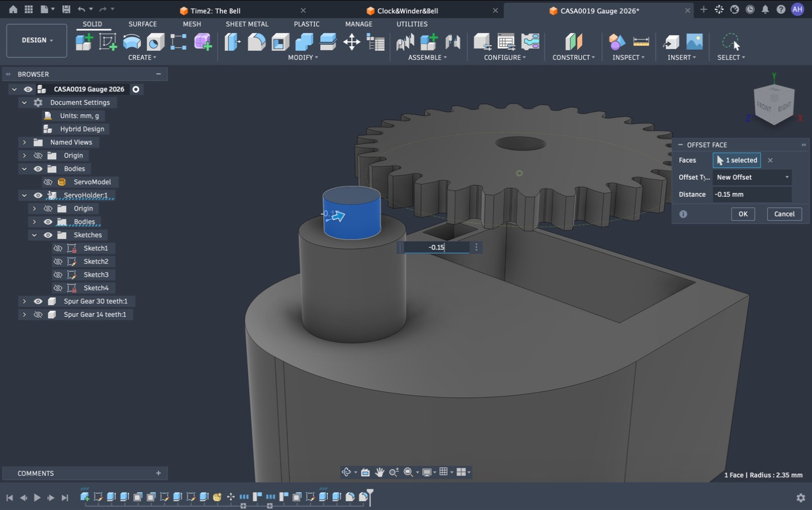The height and width of the screenshot is (510, 812).
Task: Activate the Press Pull tool
Action: [233, 41]
